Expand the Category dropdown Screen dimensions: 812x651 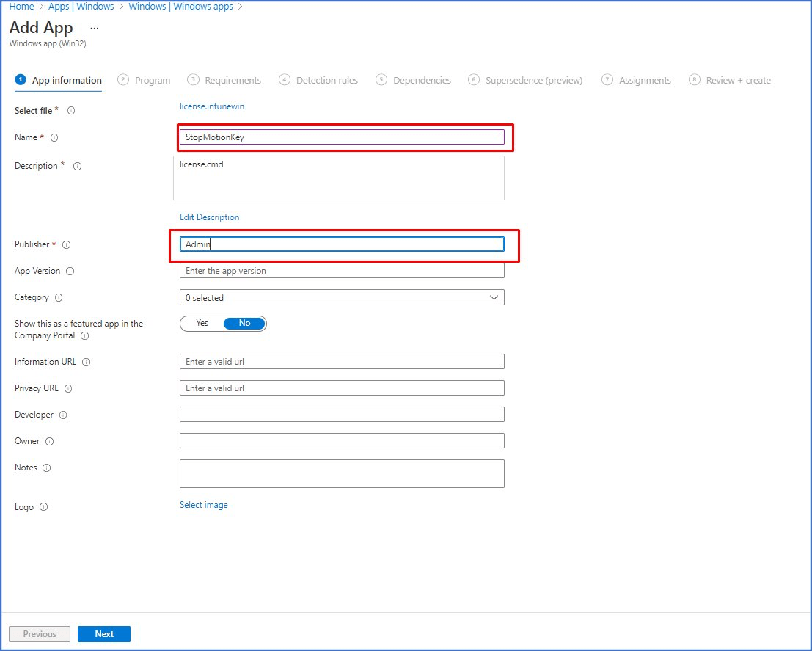coord(342,297)
